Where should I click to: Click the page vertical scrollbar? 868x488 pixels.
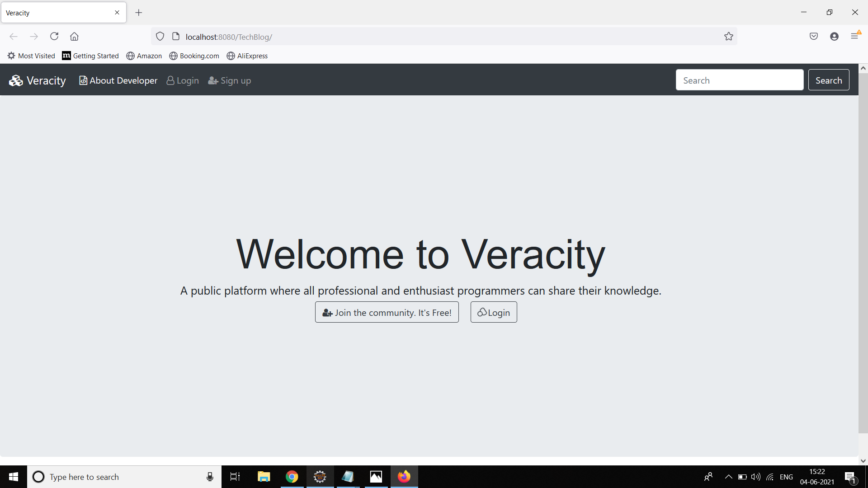[863, 253]
